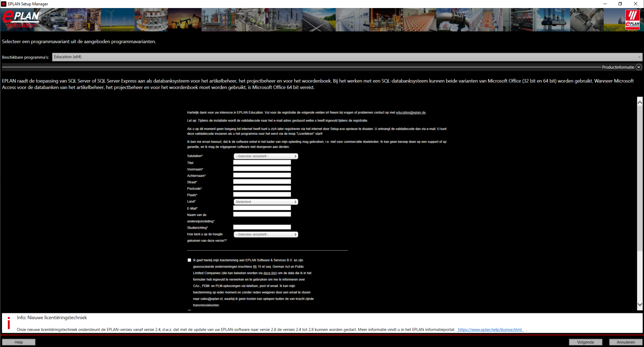This screenshot has height=347, width=644.
Task: Click the Annuleren button
Action: click(x=626, y=342)
